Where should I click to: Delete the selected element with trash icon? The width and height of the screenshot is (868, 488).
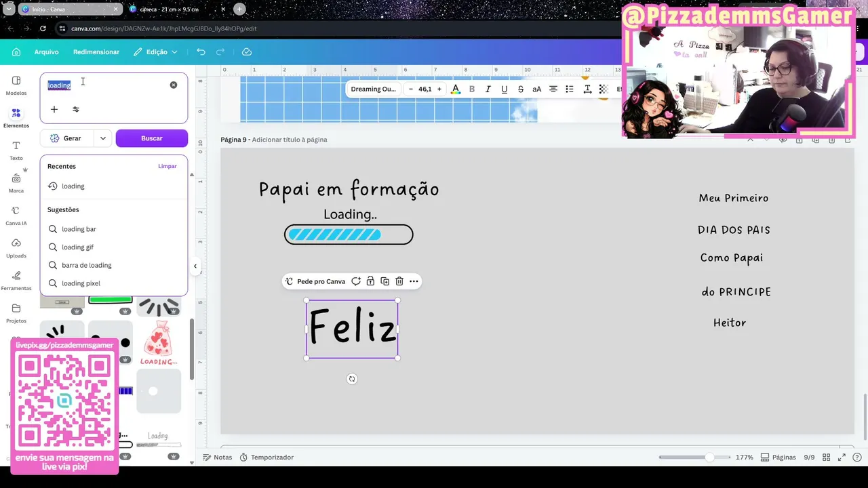coord(399,281)
